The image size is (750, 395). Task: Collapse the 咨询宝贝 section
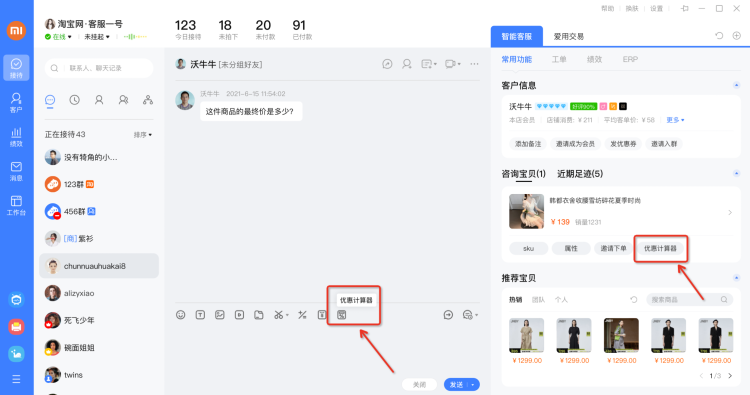[x=737, y=173]
